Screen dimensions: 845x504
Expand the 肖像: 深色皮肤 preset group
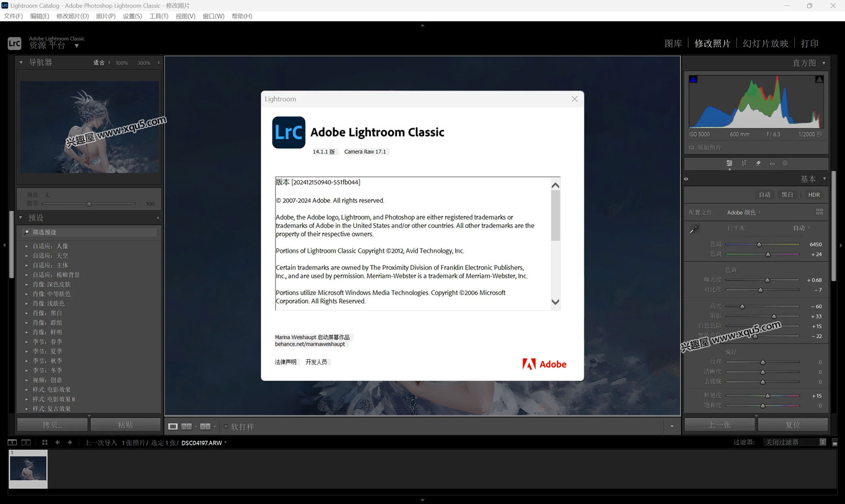point(26,284)
